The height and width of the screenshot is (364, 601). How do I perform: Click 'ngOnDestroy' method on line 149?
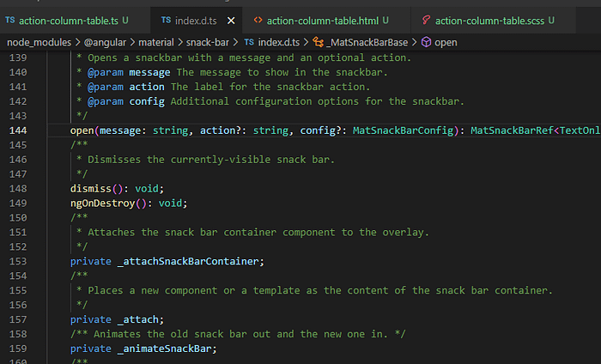point(102,203)
